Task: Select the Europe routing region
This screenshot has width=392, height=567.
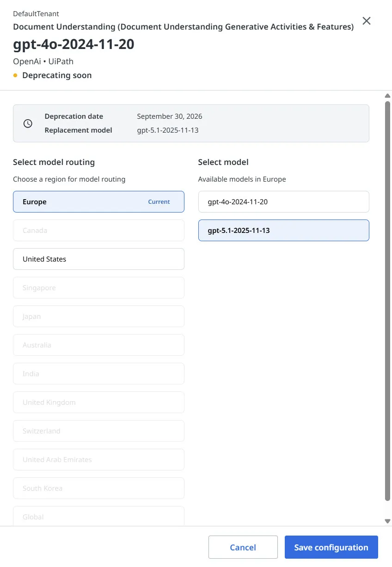Action: [98, 202]
